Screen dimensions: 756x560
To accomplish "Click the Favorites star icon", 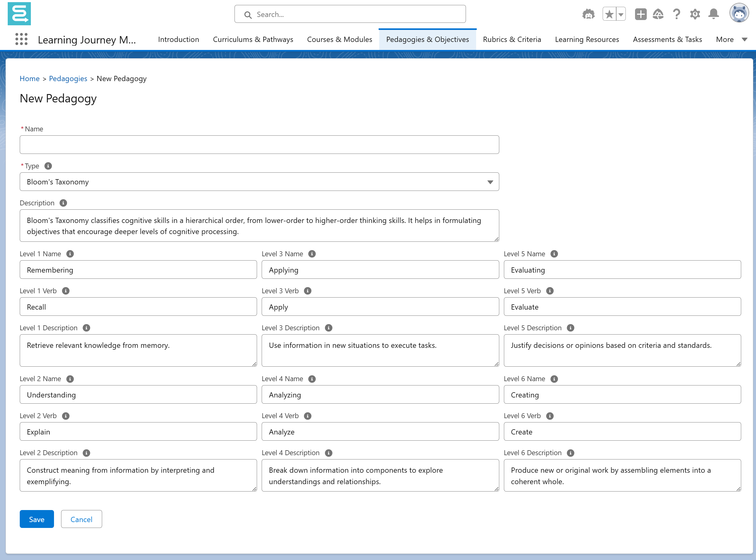I will click(609, 14).
